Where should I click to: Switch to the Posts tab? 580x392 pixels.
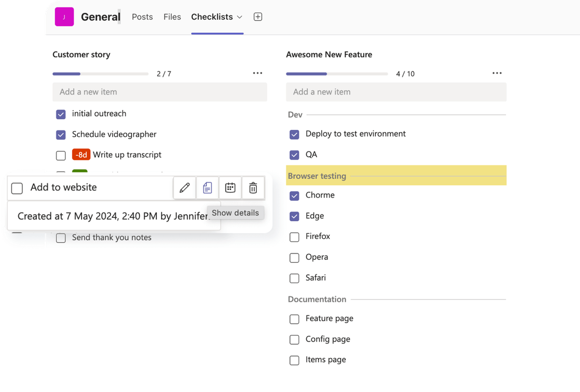(142, 17)
